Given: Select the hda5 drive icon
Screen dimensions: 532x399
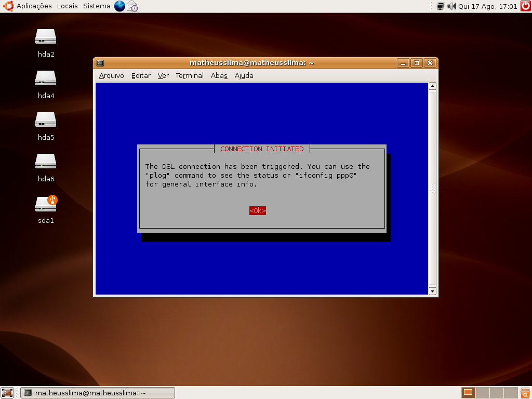Looking at the screenshot, I should coord(46,120).
